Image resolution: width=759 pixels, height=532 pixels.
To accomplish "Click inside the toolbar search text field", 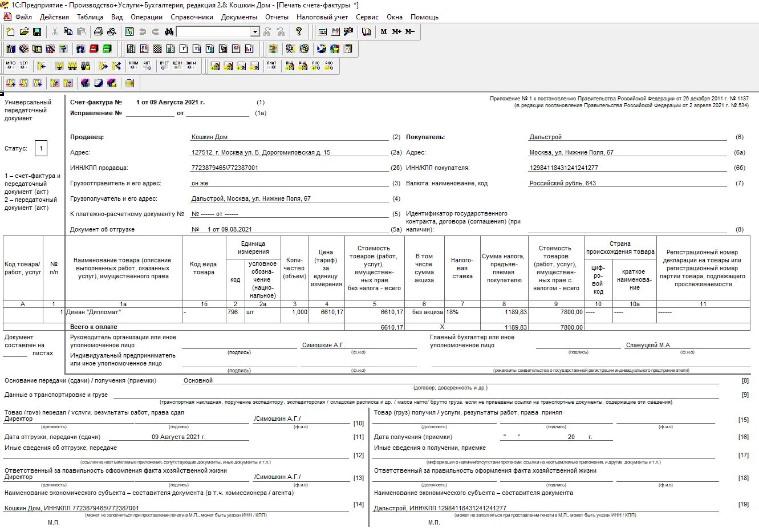I will 213,32.
